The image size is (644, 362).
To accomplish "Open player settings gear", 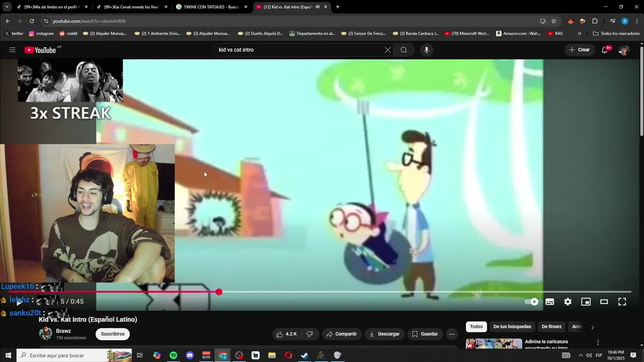I will [x=568, y=302].
